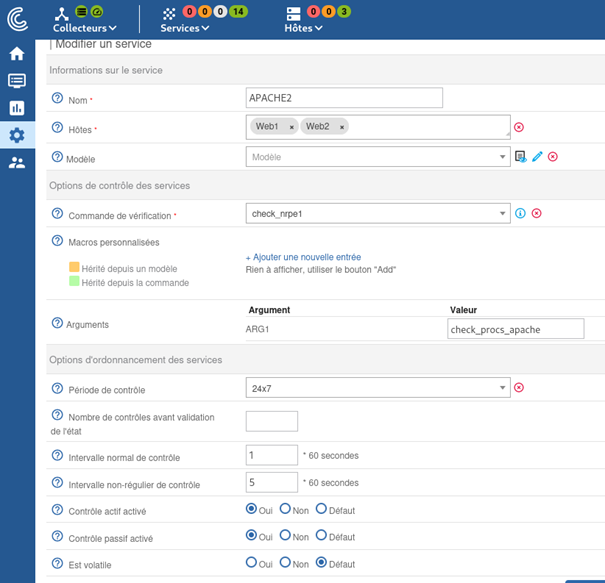Click the ARG1 value input field
The height and width of the screenshot is (583, 605).
point(515,330)
